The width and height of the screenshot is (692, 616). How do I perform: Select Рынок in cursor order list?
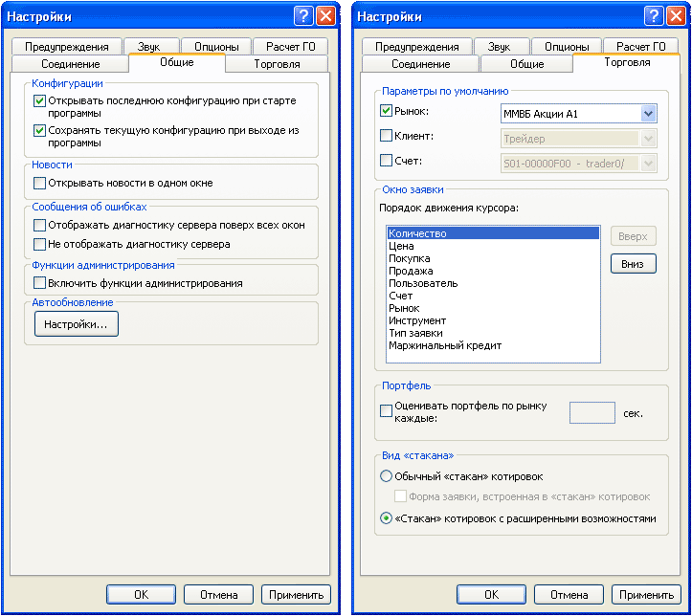pyautogui.click(x=493, y=308)
